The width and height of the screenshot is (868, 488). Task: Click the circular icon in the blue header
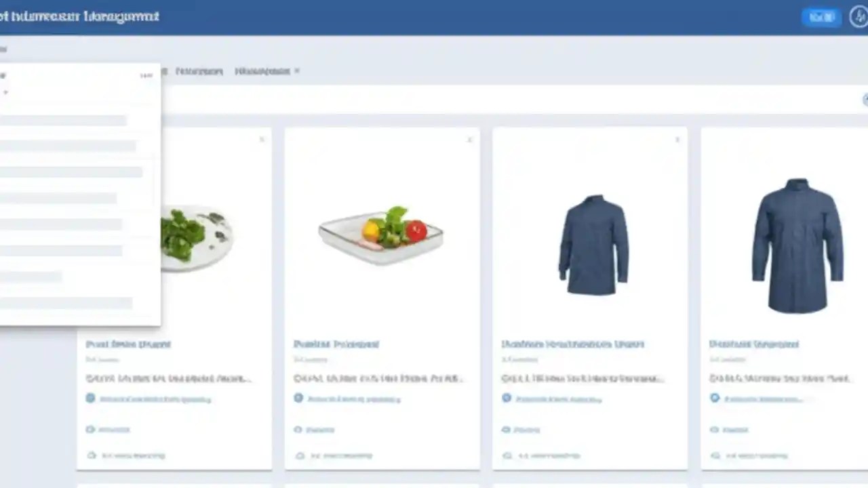(859, 17)
